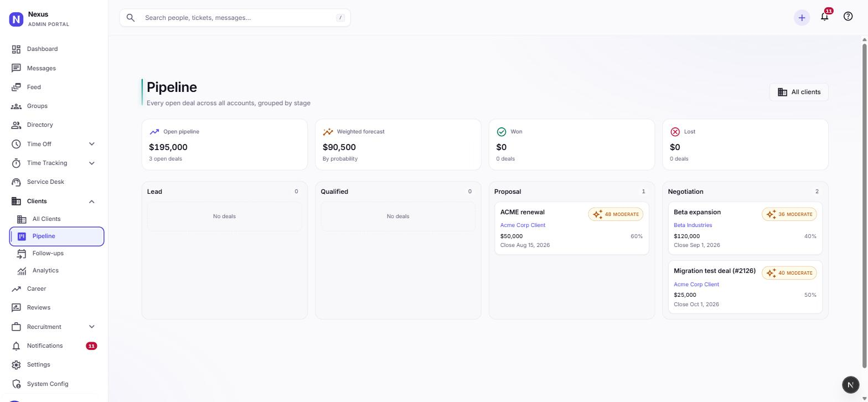Viewport: 868px width, 402px height.
Task: Collapse the Clients section chevron
Action: 92,201
